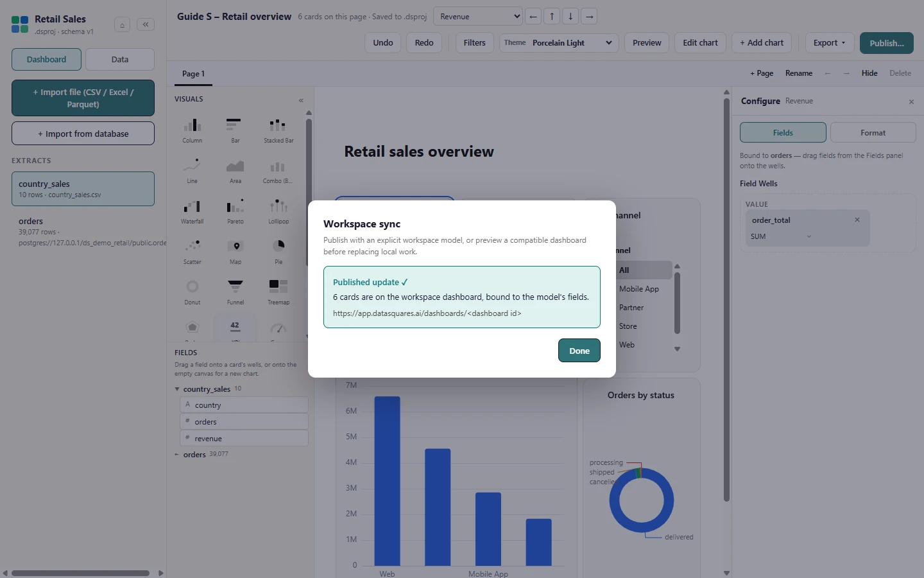
Task: Select the Combo chart visual
Action: tap(278, 170)
